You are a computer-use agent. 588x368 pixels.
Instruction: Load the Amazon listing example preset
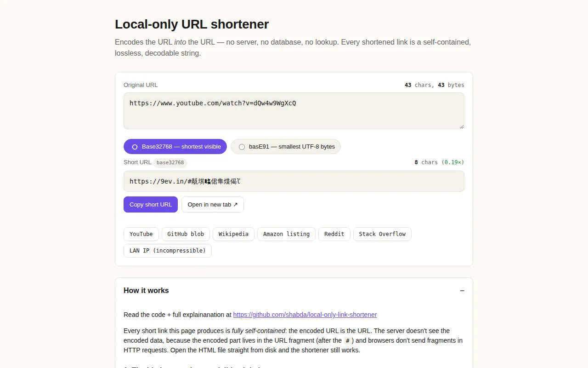(286, 234)
